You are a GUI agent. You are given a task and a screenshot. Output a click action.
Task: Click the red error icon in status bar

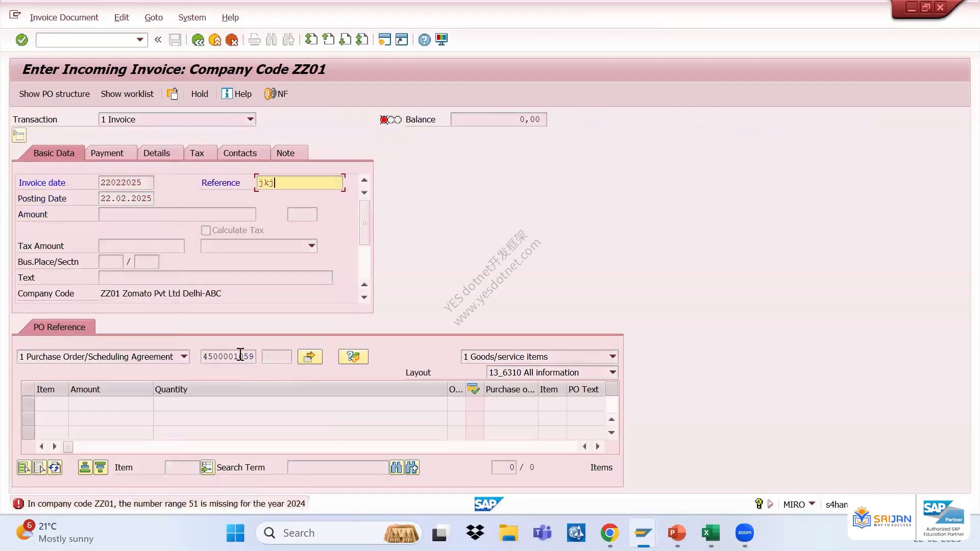(x=18, y=504)
